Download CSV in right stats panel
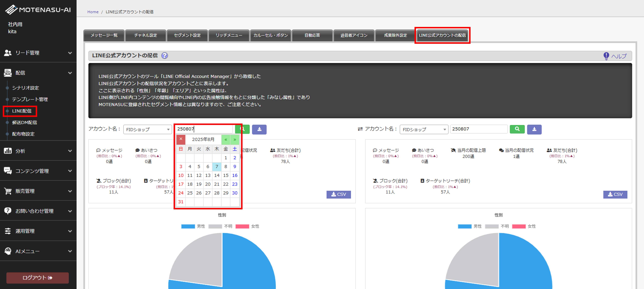The width and height of the screenshot is (644, 289). 615,194
